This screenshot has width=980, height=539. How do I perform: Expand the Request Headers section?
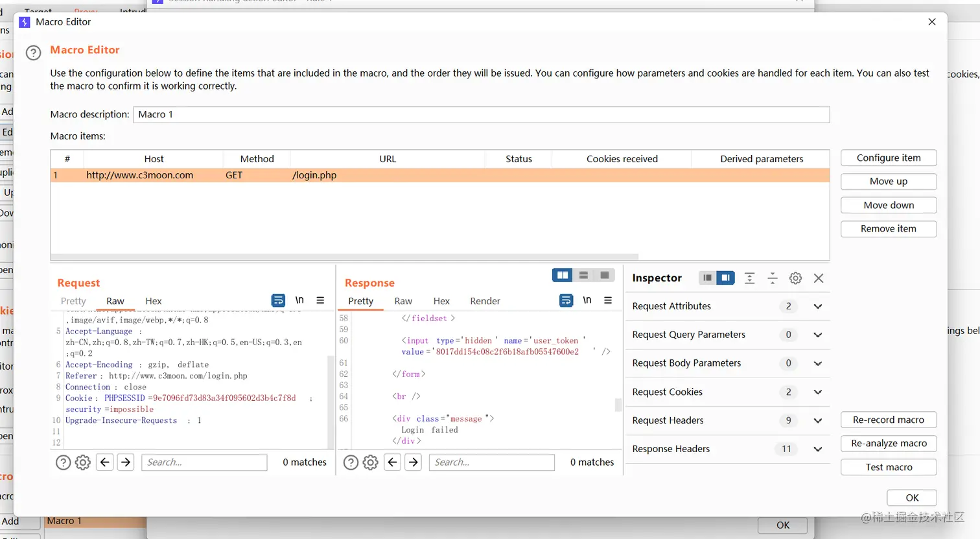[x=818, y=421]
